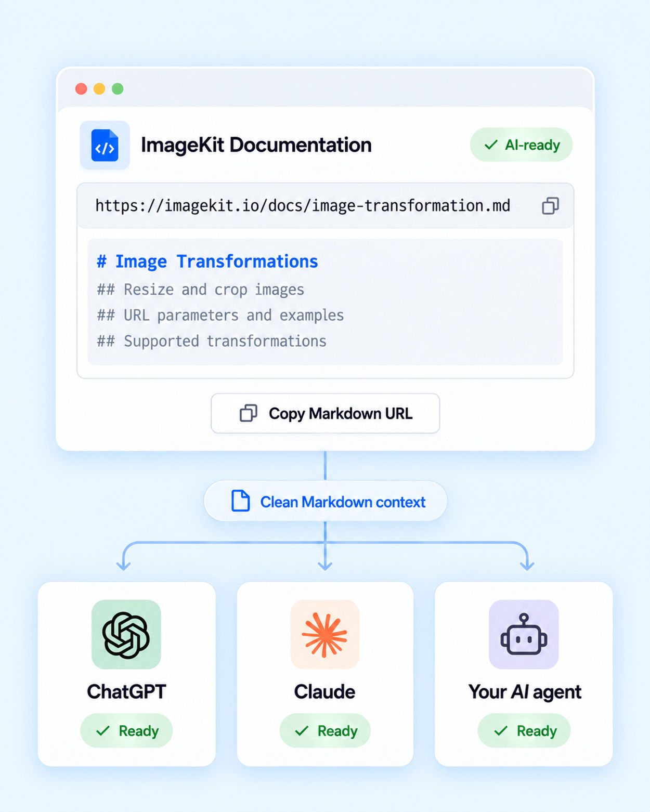This screenshot has height=812, width=650.
Task: Click the green maximize window dot
Action: (x=118, y=89)
